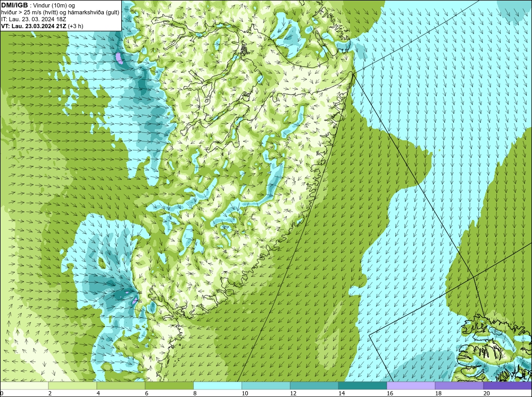
Task: Click the 'IT: Lau. 23. 03. 2024 18Z' line
Action: [34, 19]
